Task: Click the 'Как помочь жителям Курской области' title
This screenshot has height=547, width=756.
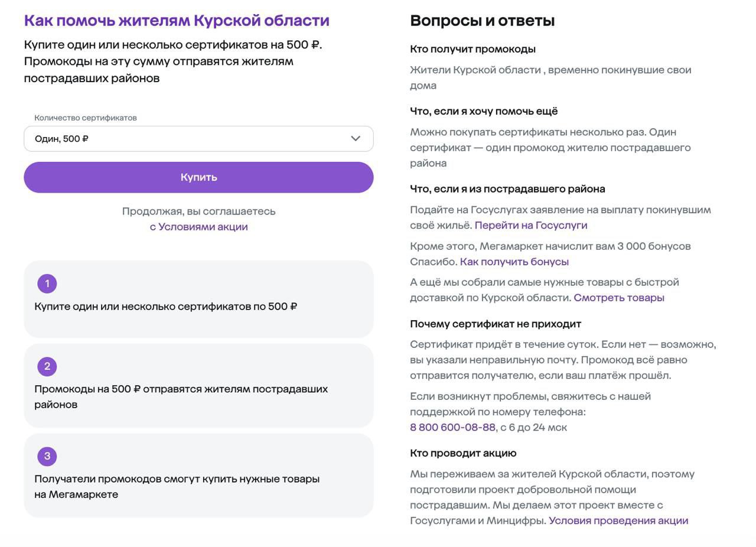Action: 177,21
